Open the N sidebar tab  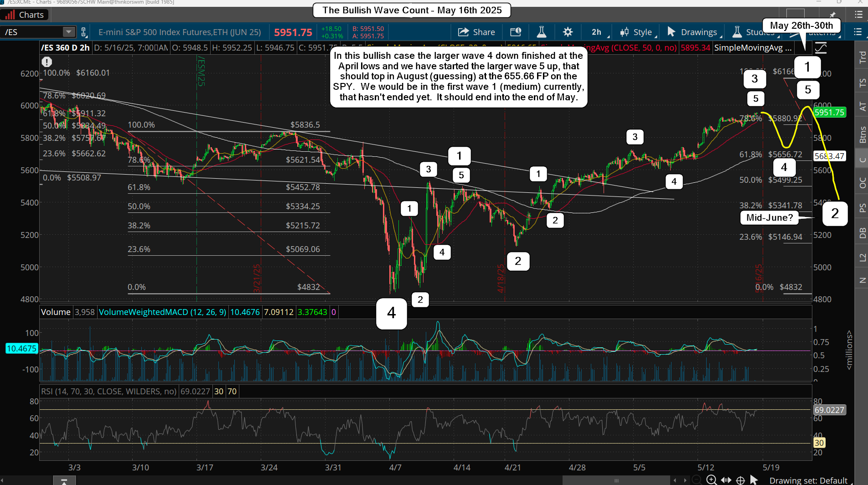[x=862, y=280]
